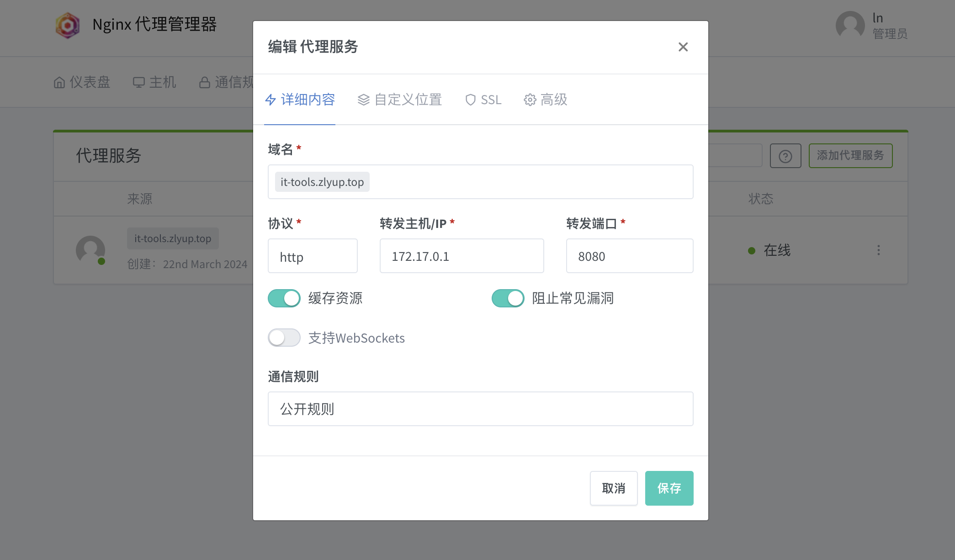Click the Nginx 代理管理器 title

pos(154,25)
